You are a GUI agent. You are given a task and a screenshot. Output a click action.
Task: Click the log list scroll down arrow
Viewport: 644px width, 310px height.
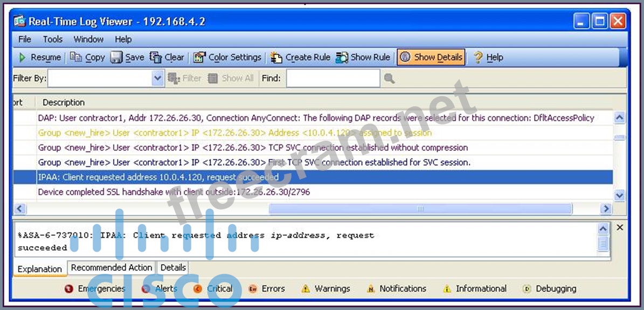tap(619, 195)
